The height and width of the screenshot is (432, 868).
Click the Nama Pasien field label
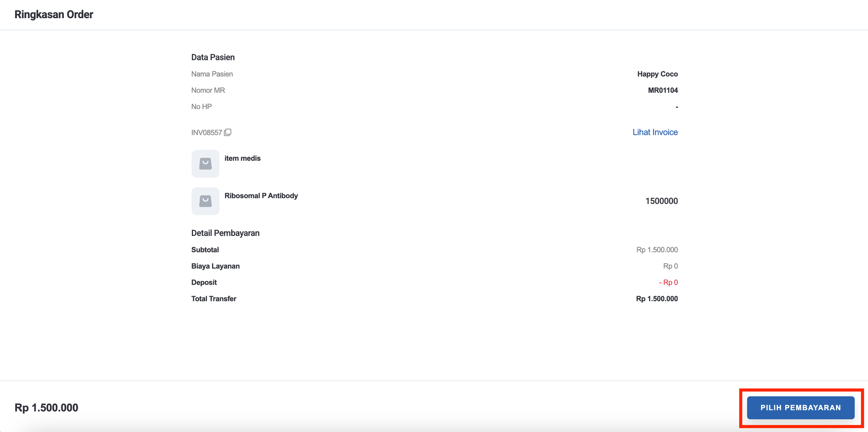tap(212, 74)
